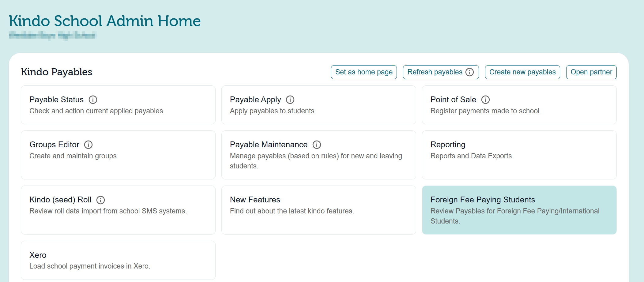Screen dimensions: 644x282
Task: Open the Point of Sale card
Action: point(519,105)
